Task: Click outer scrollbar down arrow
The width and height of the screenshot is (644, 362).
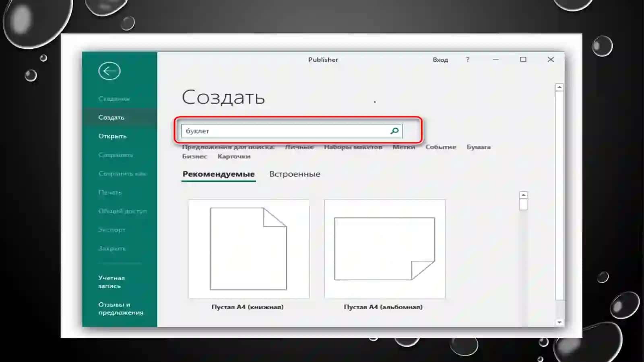Action: click(x=559, y=322)
